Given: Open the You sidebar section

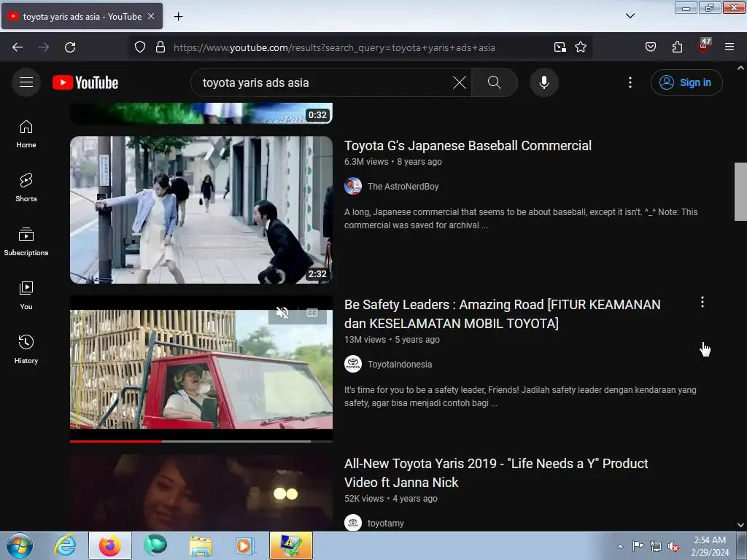Looking at the screenshot, I should pyautogui.click(x=26, y=296).
